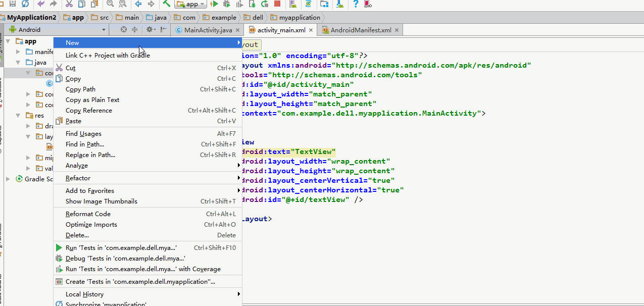Image resolution: width=644 pixels, height=306 pixels.
Task: Click the dell folder in breadcrumb bar
Action: click(258, 18)
